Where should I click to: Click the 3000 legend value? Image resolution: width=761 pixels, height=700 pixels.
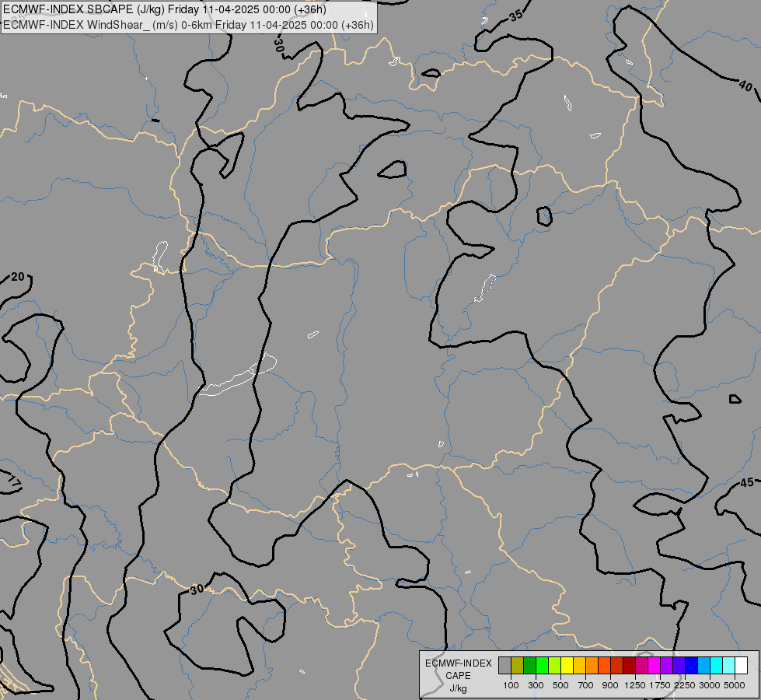click(x=710, y=685)
